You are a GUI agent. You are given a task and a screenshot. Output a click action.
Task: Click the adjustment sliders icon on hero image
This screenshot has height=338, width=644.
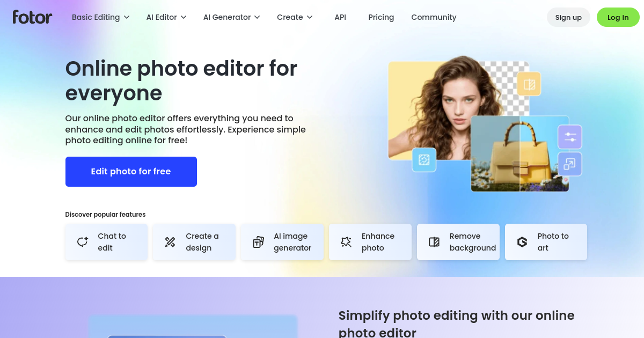pos(570,137)
